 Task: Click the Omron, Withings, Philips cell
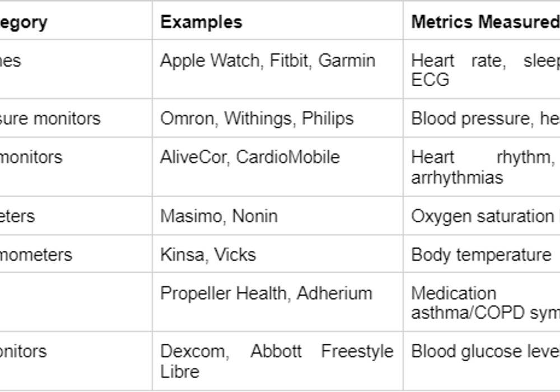(x=278, y=118)
